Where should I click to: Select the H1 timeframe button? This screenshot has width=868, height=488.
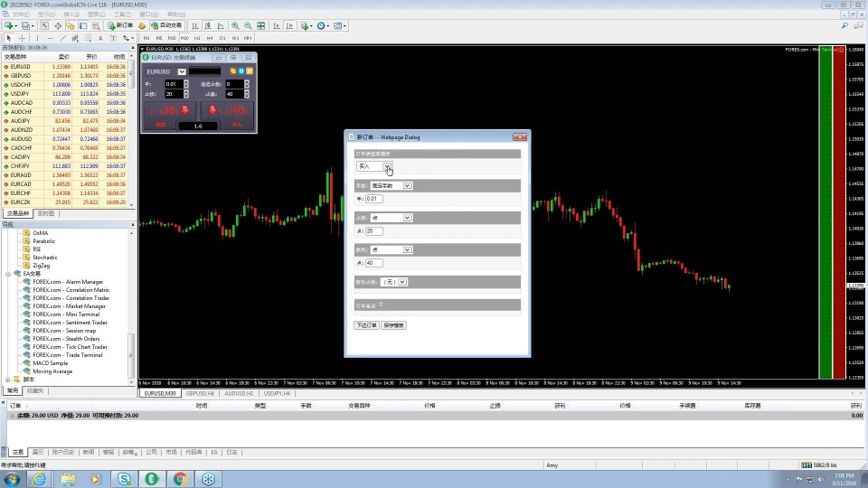(x=197, y=38)
